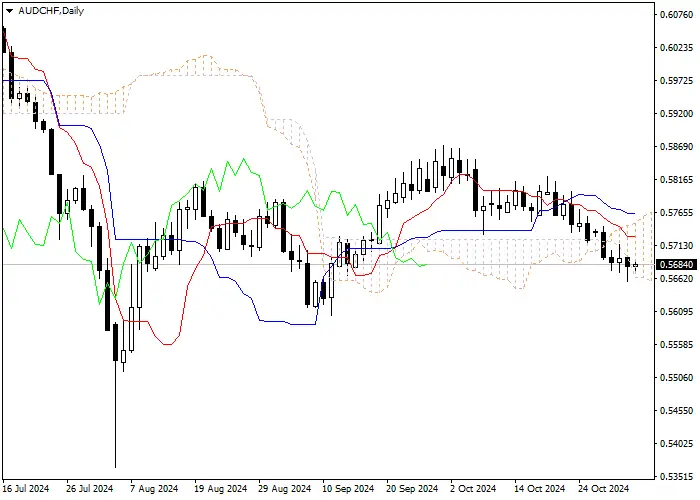Click the 7 Aug 2024 date label
The image size is (700, 500).
154,489
